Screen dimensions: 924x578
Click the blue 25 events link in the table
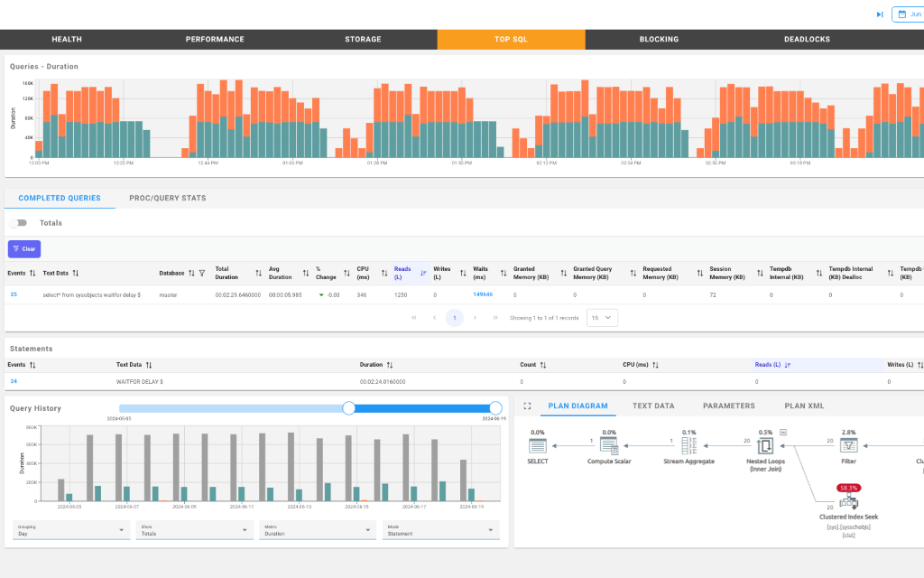click(13, 294)
